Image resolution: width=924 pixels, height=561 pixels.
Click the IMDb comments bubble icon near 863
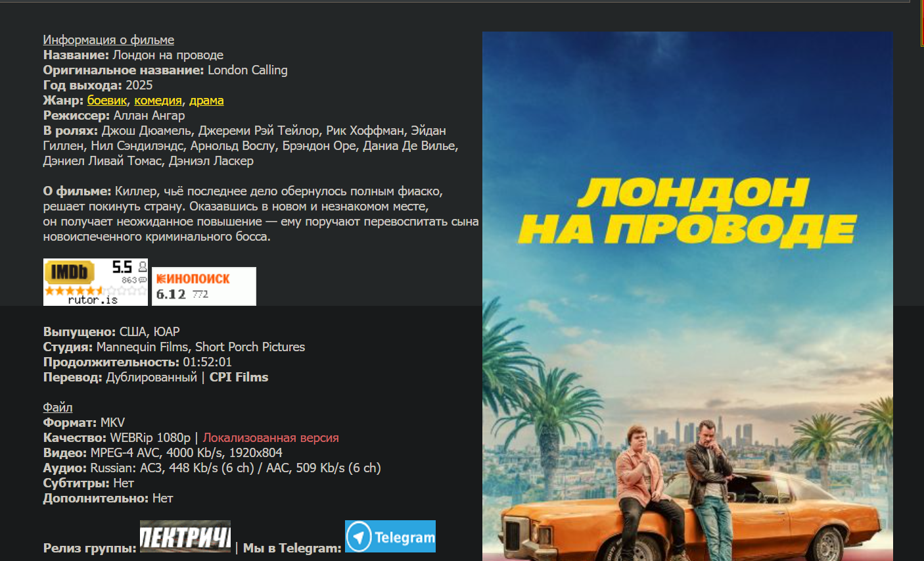pos(142,280)
